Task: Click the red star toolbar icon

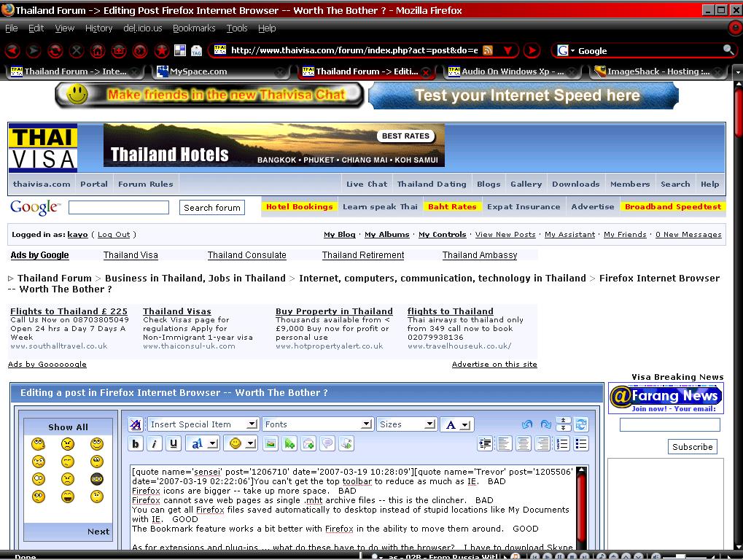Action: (162, 50)
